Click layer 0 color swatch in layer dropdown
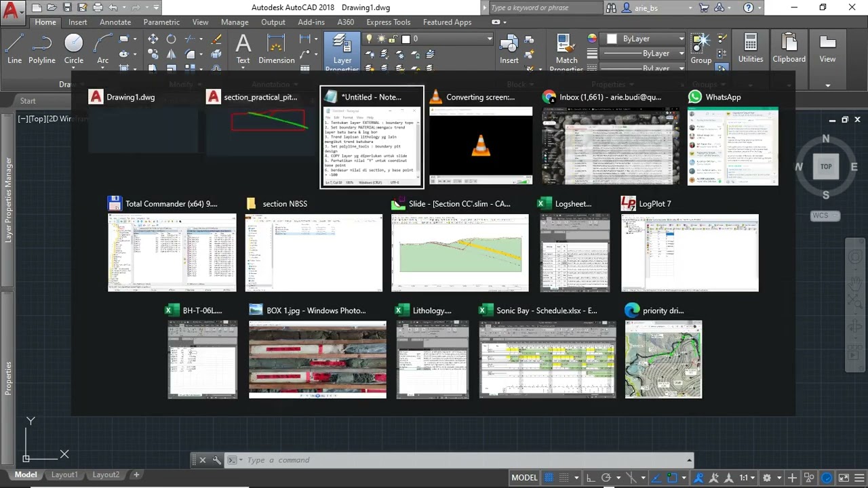The width and height of the screenshot is (868, 488). click(406, 39)
